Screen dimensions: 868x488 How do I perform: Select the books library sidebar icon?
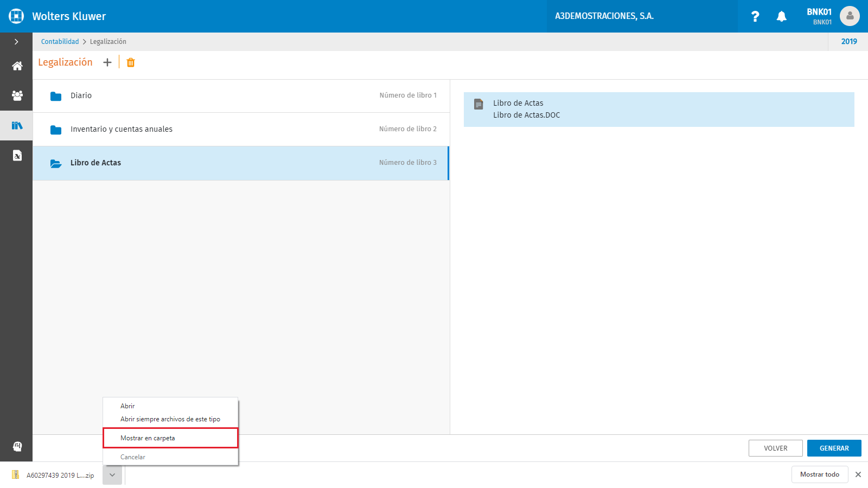point(17,126)
